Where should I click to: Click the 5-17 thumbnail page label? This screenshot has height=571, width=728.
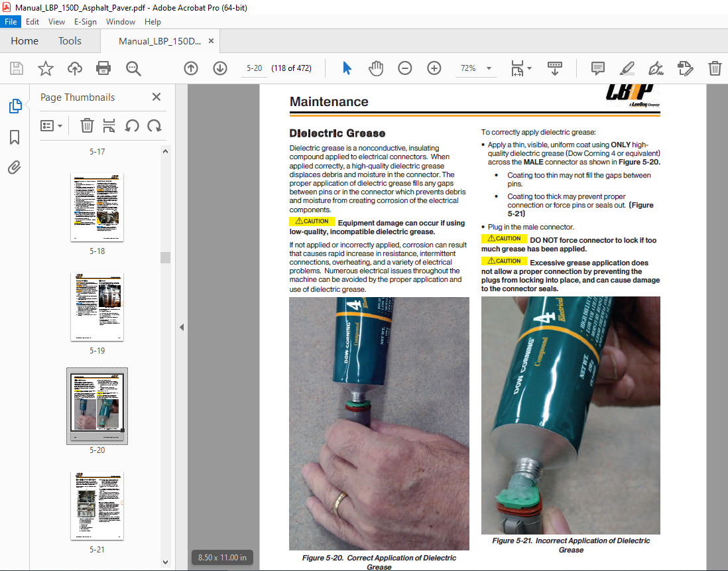click(97, 152)
